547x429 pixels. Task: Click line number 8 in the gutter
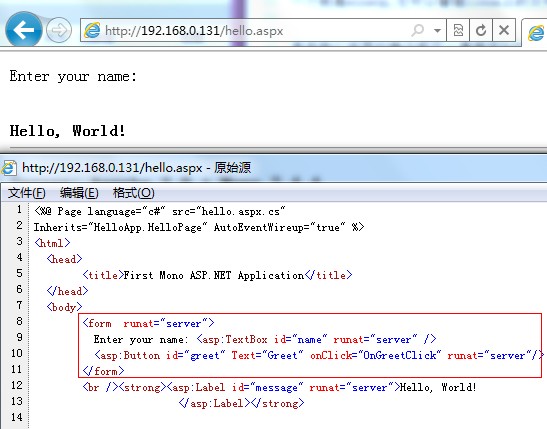(x=20, y=321)
